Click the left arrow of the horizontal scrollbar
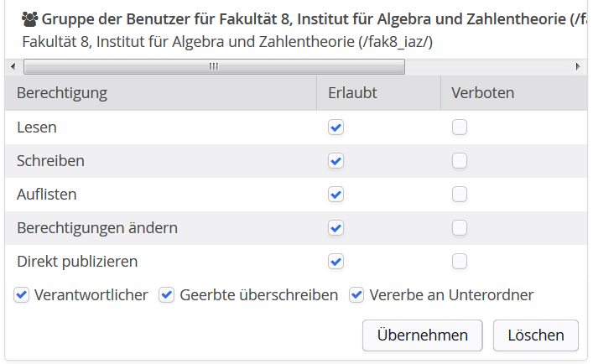Image resolution: width=593 pixels, height=364 pixels. [13, 67]
